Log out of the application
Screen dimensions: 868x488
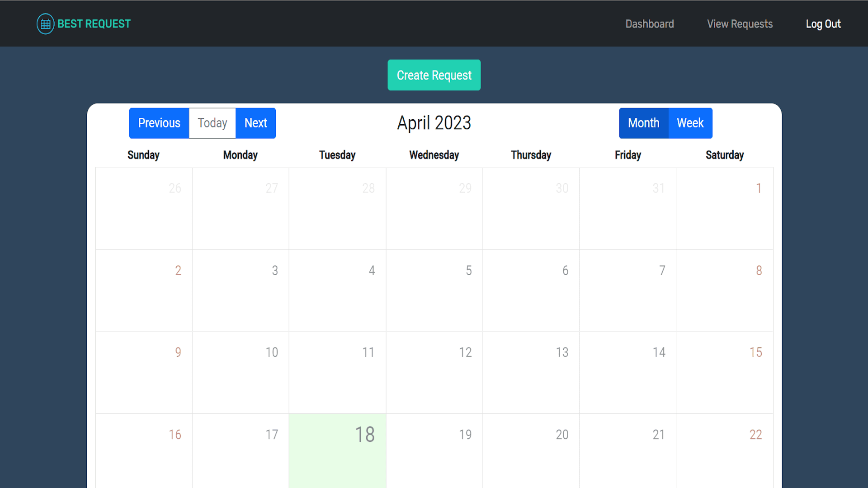[823, 24]
